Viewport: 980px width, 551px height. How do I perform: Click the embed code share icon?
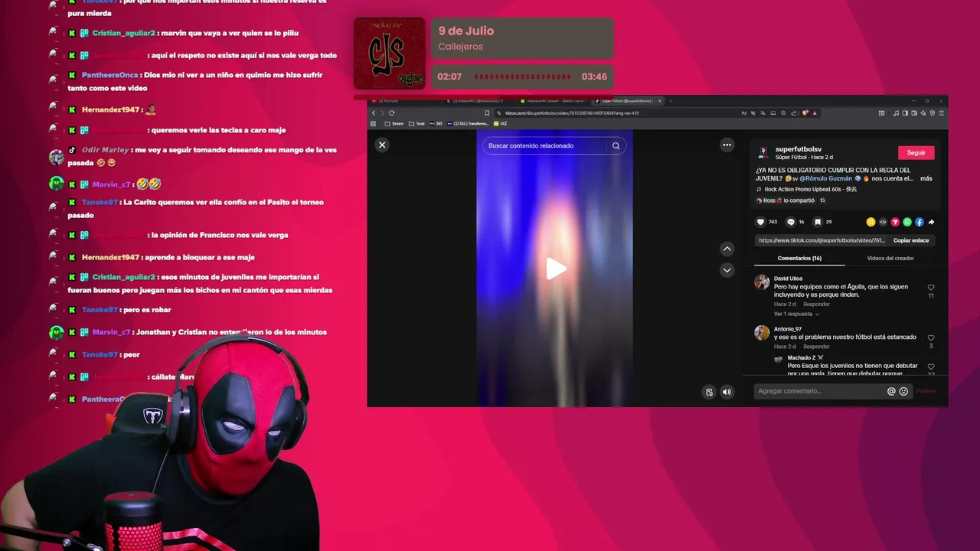(883, 222)
